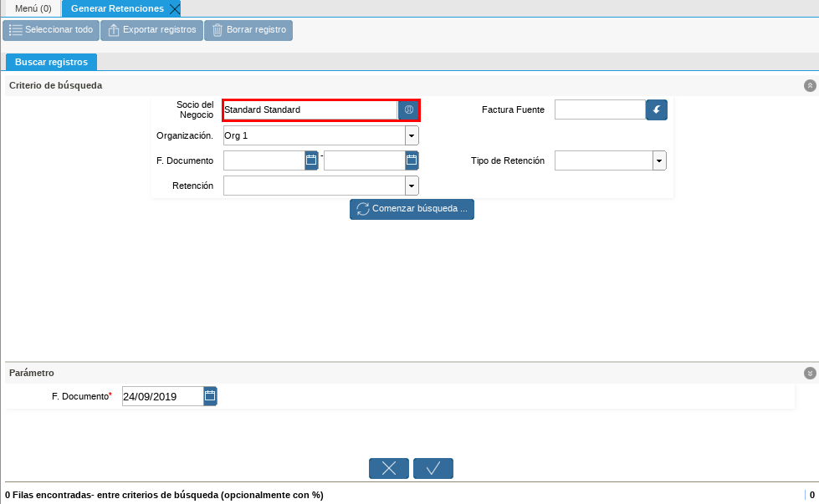This screenshot has width=819, height=504.
Task: Click the '0 Filas encontradas' status text
Action: pos(164,495)
